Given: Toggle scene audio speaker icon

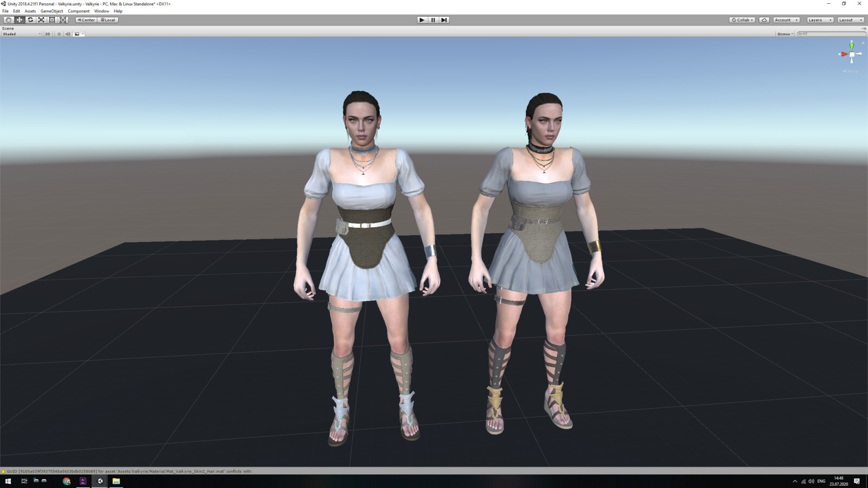Looking at the screenshot, I should click(x=68, y=34).
